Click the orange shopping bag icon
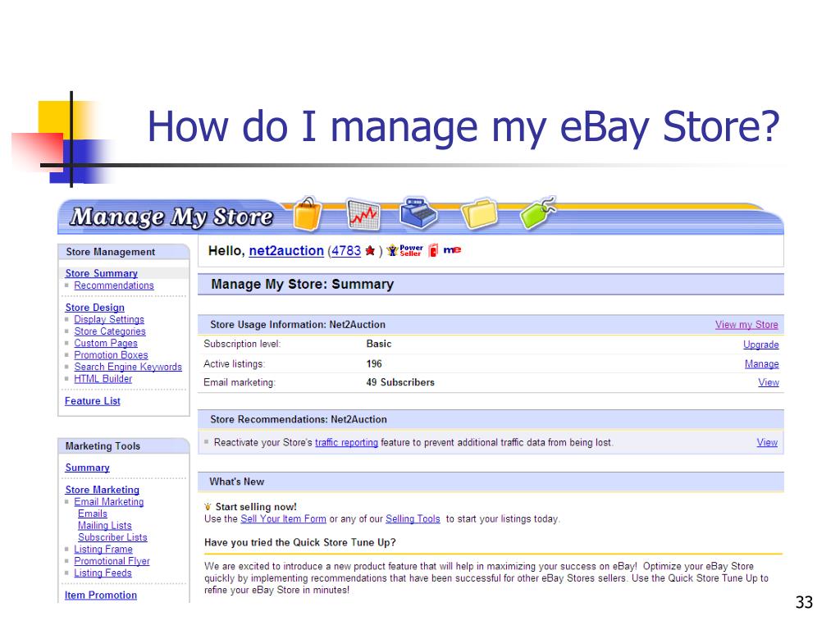The image size is (840, 630). (308, 213)
